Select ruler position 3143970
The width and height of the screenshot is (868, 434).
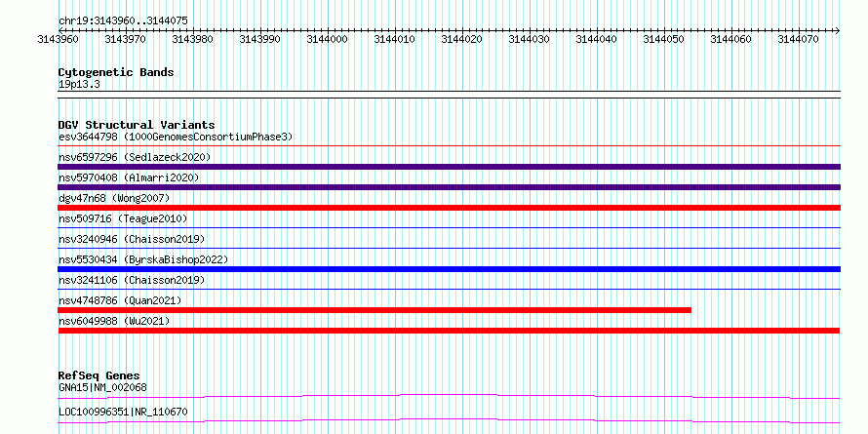pyautogui.click(x=125, y=39)
